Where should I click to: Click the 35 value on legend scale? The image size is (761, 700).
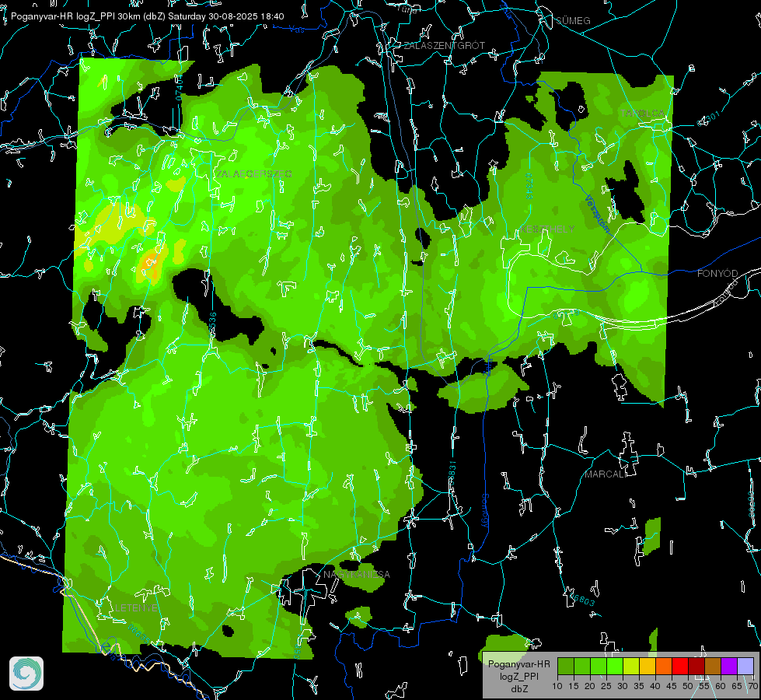(639, 686)
